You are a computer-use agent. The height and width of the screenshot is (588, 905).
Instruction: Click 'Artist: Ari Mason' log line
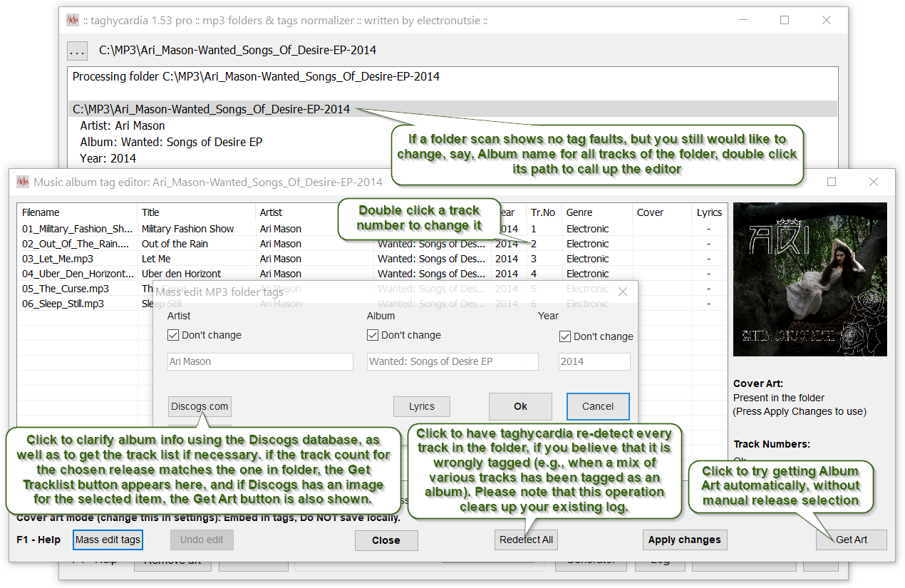pos(123,125)
